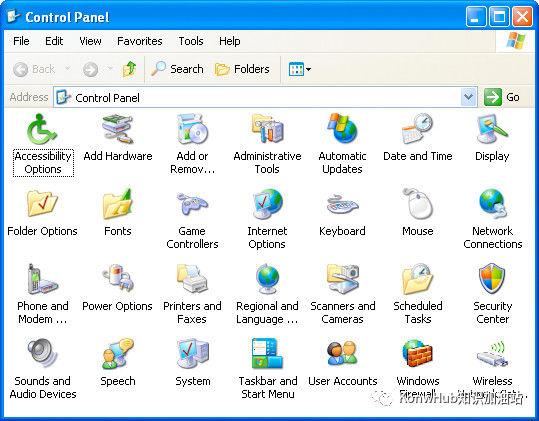Minimize the Control Panel window
The width and height of the screenshot is (539, 421).
tap(476, 17)
